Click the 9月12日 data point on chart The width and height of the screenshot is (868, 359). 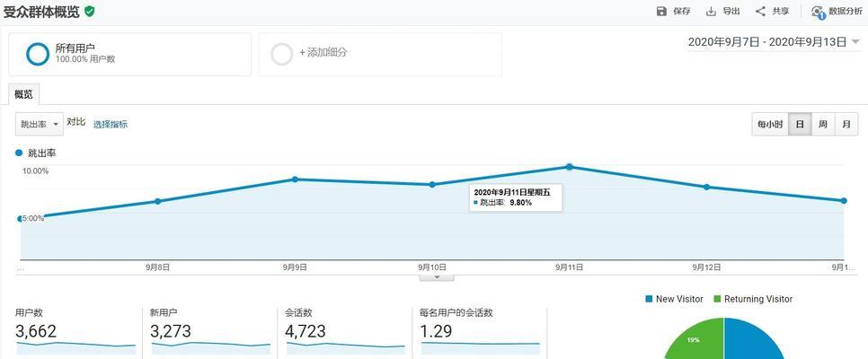[707, 187]
